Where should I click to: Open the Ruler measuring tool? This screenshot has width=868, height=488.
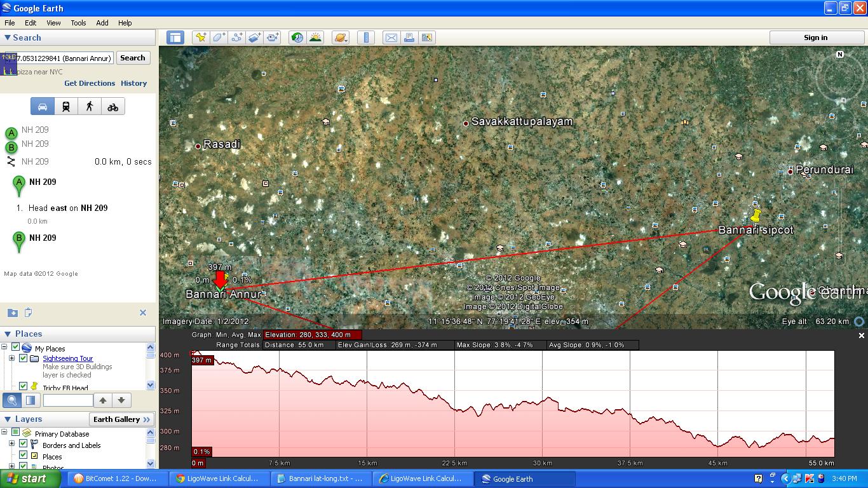tap(366, 37)
